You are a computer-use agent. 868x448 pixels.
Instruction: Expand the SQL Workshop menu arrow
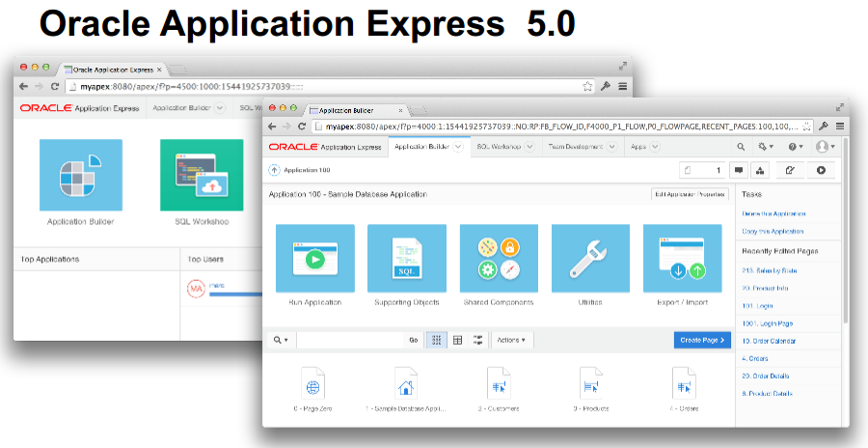(529, 147)
